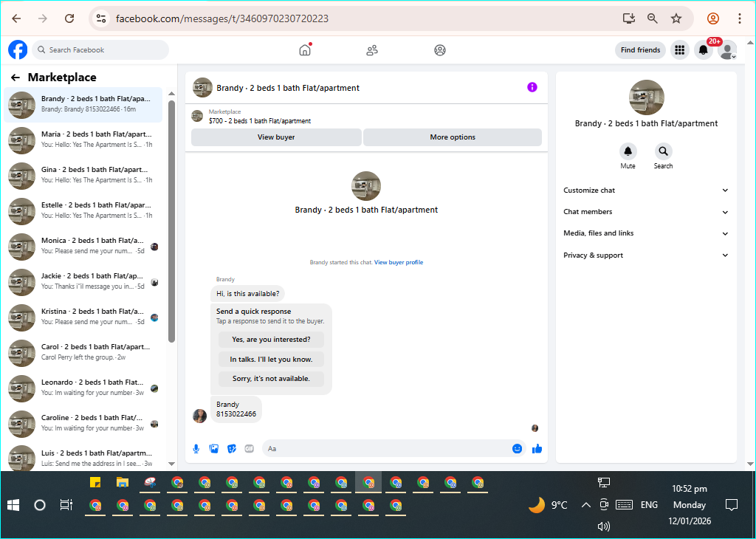Open Carol's apartment conversation
Viewport: 756px width, 539px height.
(83, 353)
